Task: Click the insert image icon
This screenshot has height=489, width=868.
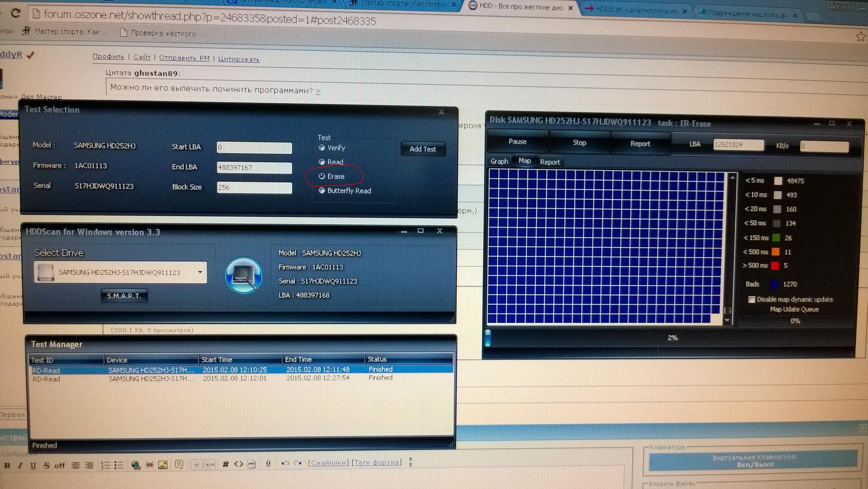Action: point(162,465)
